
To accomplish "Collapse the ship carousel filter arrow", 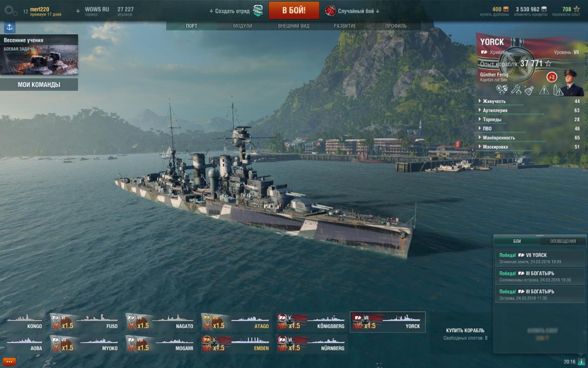I will point(7,303).
